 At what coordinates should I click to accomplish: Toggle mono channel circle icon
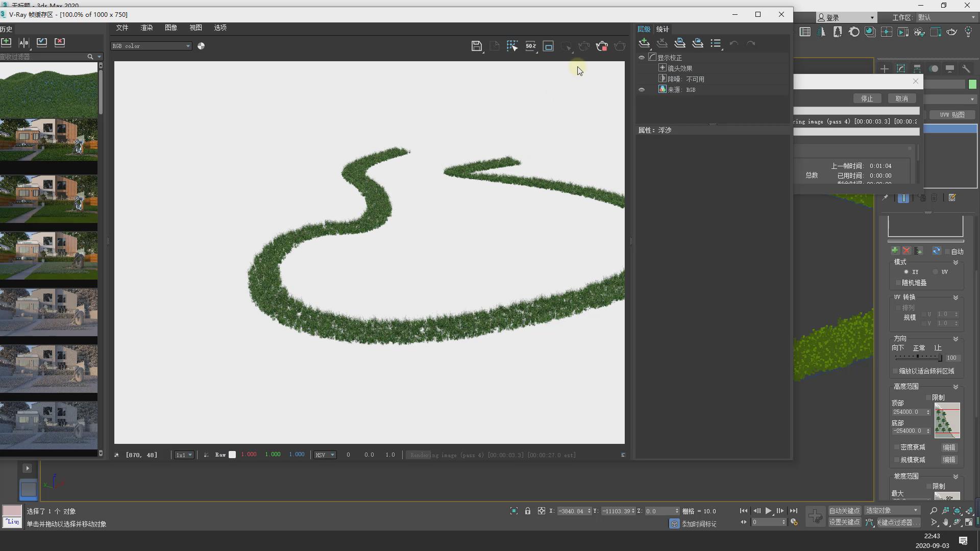(x=201, y=46)
